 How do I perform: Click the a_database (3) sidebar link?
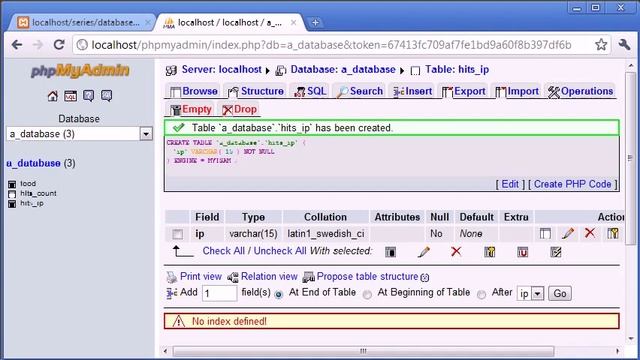click(x=41, y=163)
